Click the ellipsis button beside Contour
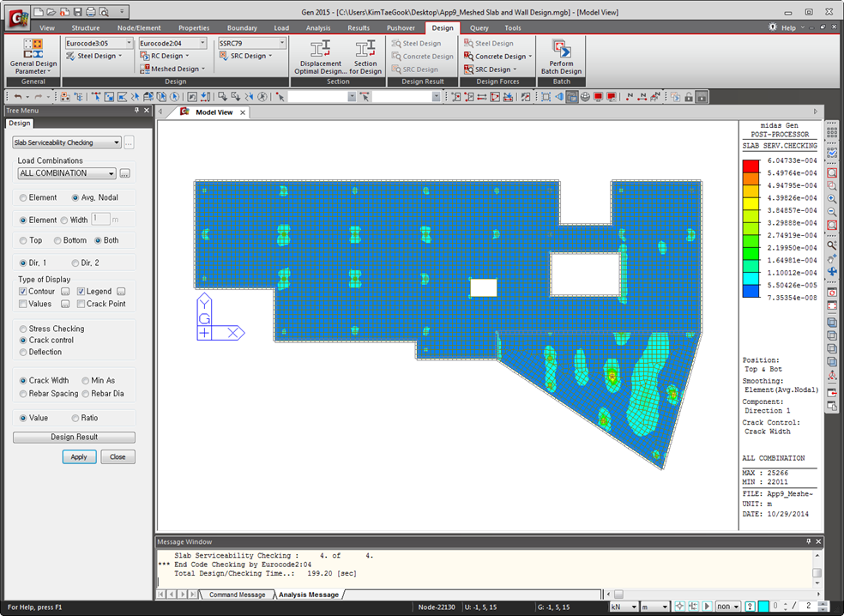Viewport: 844px width, 616px height. coord(65,292)
